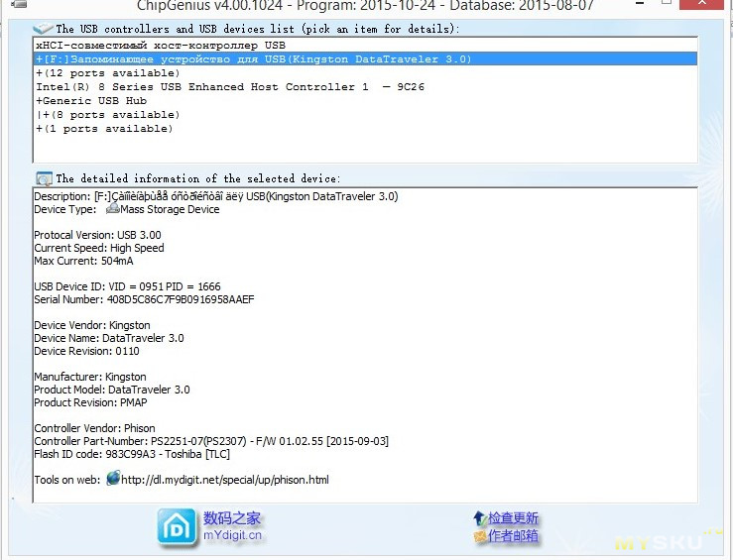The height and width of the screenshot is (560, 733).
Task: Click the Device Vendor Kingston line
Action: coord(92,325)
